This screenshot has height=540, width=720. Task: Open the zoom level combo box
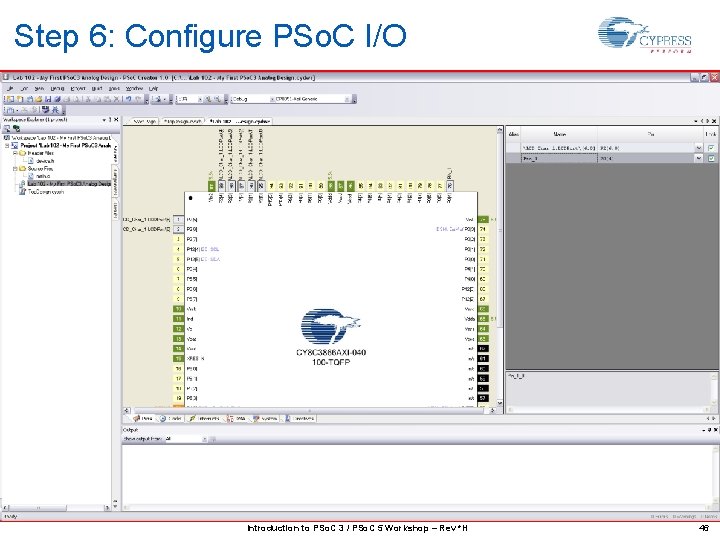(190, 99)
